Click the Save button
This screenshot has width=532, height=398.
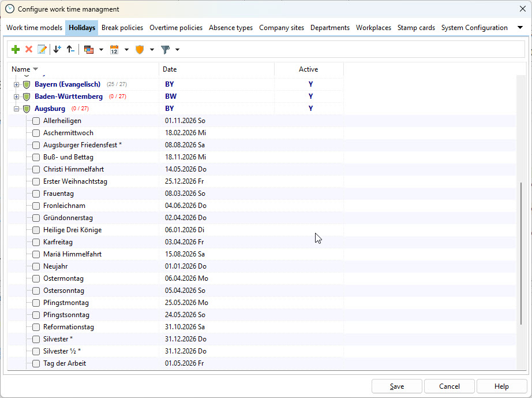coord(396,386)
